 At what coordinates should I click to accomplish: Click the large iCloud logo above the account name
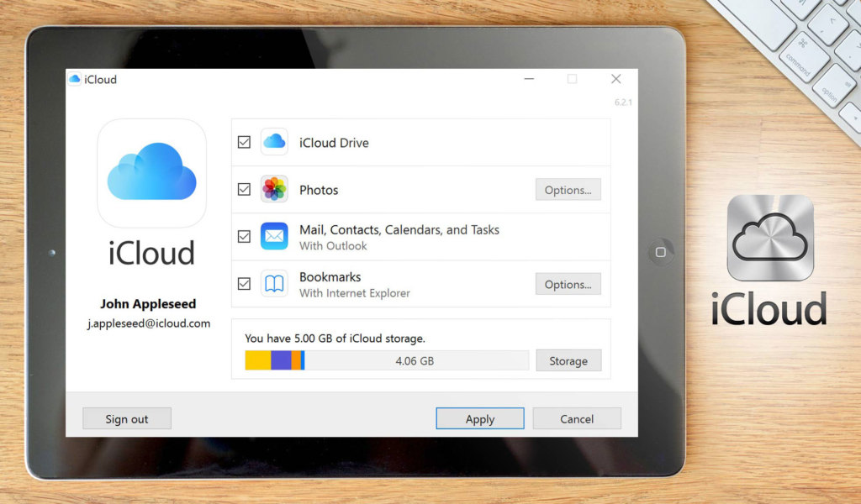coord(151,173)
